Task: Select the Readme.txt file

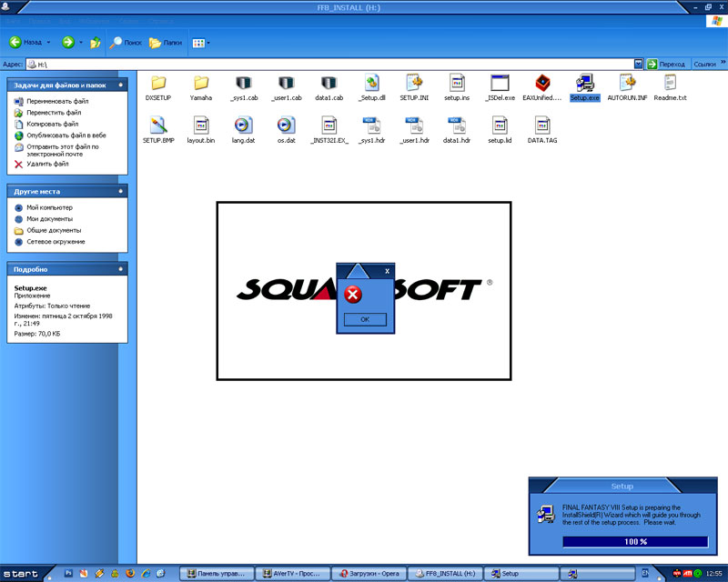Action: click(670, 88)
